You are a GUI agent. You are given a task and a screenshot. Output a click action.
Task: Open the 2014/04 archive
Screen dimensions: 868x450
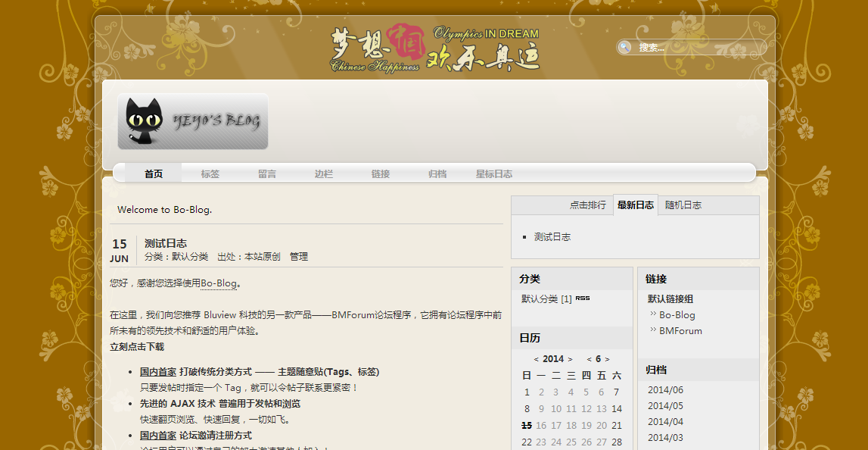coord(665,422)
